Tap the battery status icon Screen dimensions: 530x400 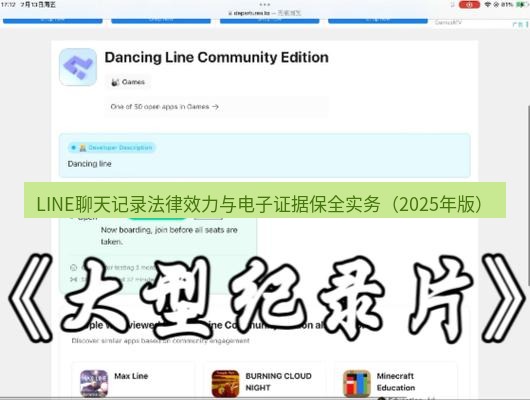point(522,4)
